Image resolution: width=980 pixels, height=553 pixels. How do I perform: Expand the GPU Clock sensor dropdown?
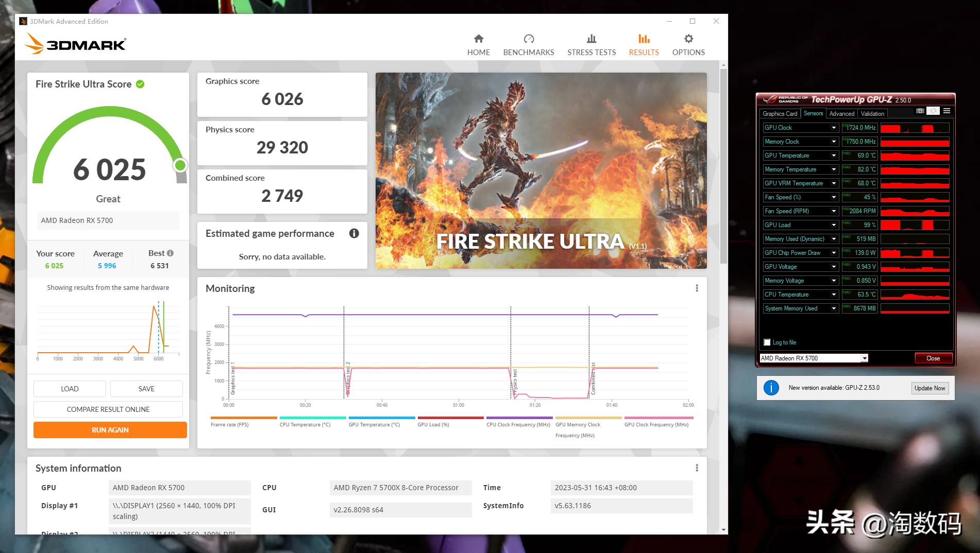tap(833, 128)
